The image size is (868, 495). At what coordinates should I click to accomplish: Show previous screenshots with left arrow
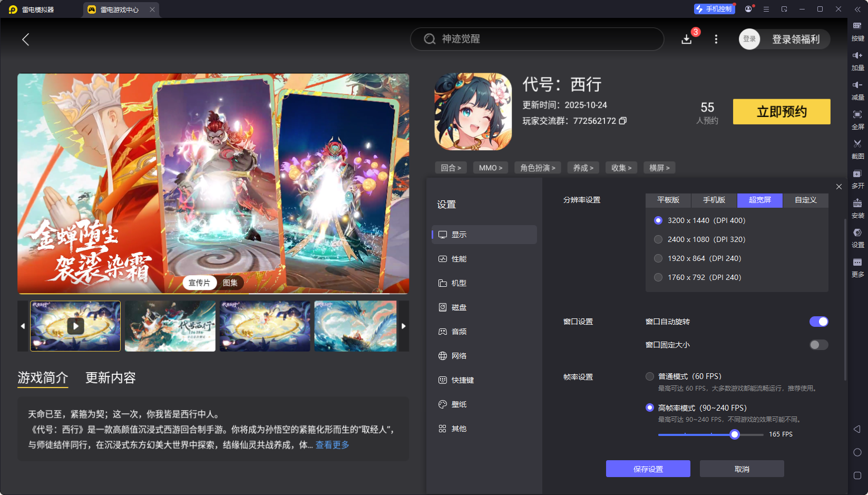[23, 326]
